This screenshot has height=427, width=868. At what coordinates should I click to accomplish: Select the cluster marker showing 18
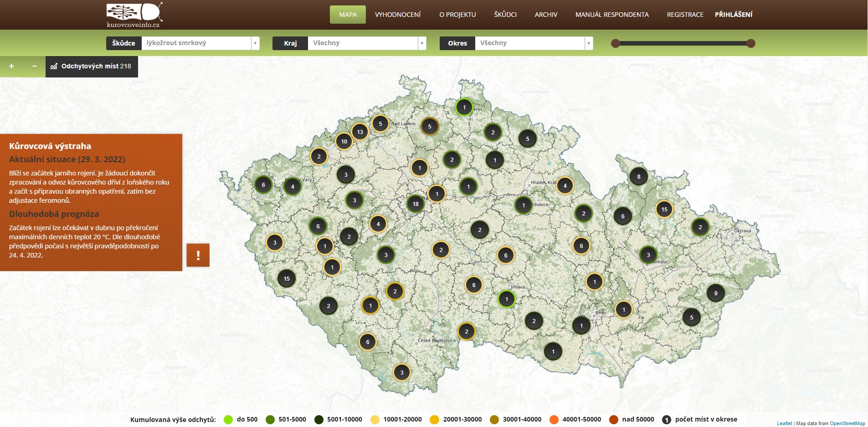(415, 204)
